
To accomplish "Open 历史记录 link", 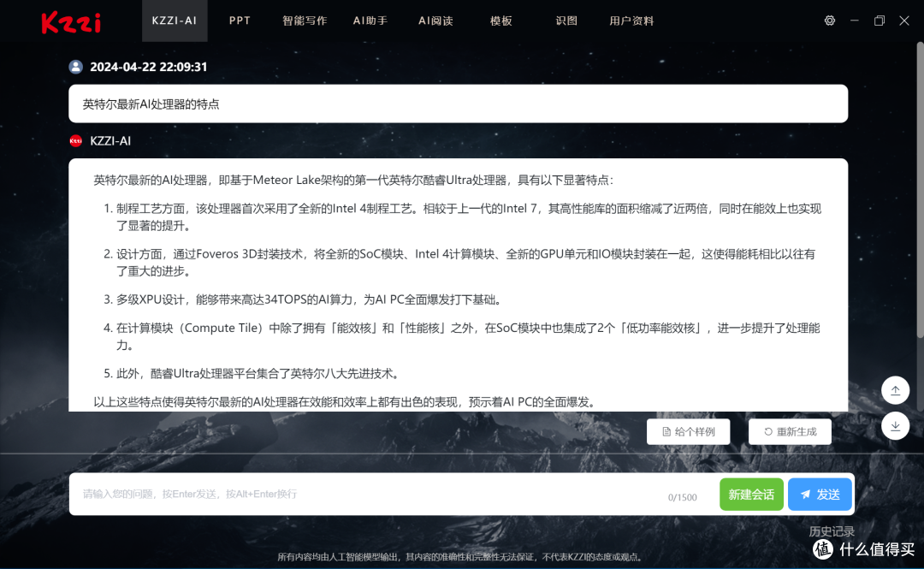I will tap(832, 531).
